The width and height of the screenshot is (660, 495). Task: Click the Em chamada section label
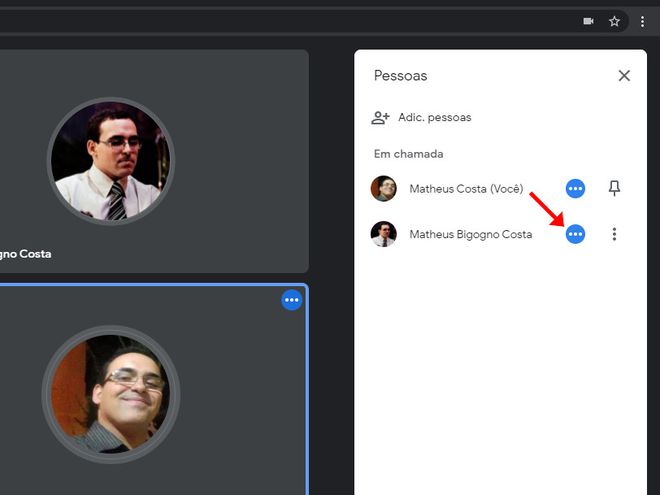[x=408, y=154]
